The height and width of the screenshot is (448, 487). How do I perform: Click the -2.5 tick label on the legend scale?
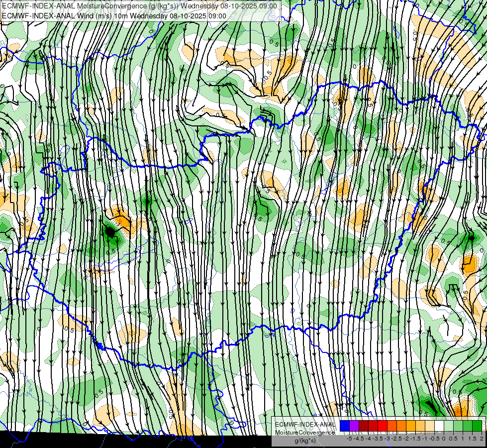(x=396, y=439)
